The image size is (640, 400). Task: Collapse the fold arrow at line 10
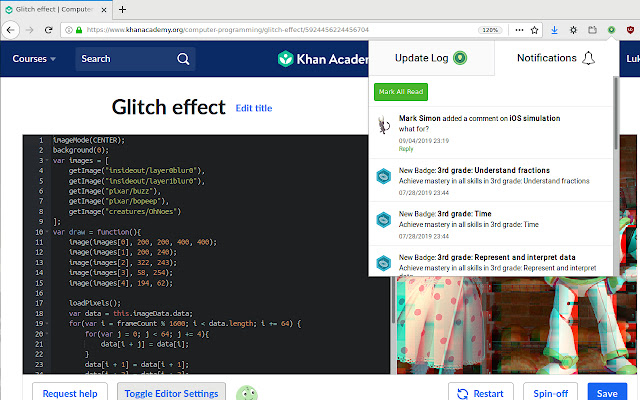[x=47, y=232]
